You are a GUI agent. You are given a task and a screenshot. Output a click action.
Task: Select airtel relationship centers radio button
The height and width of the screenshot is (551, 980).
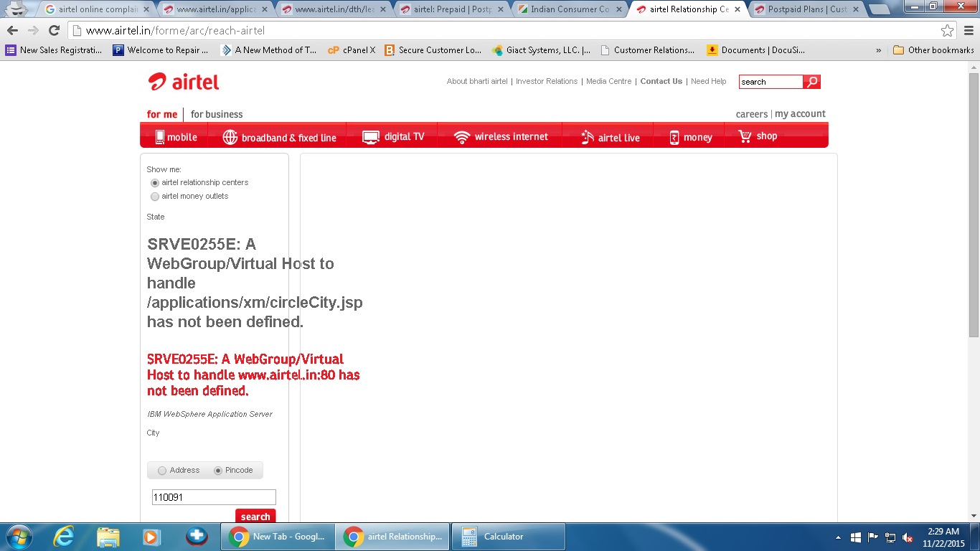(155, 183)
